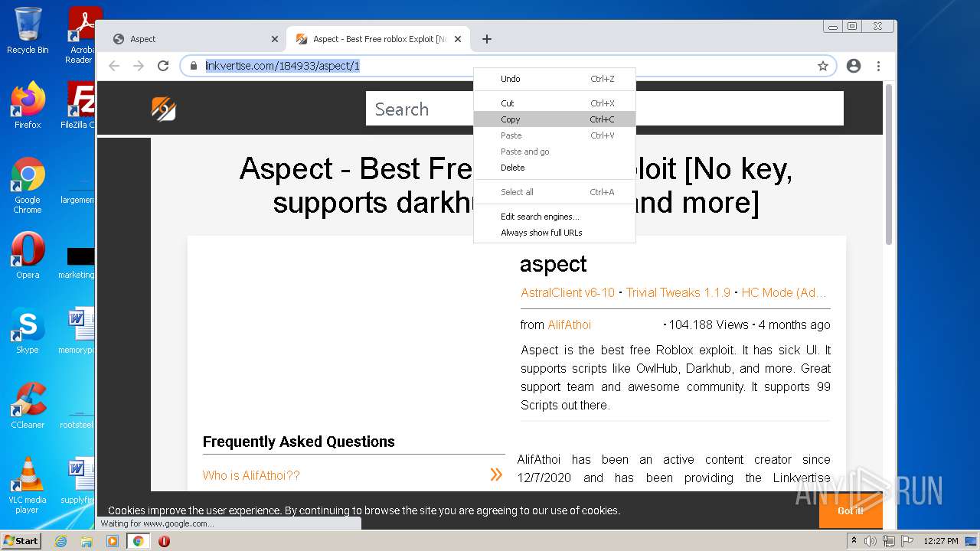The height and width of the screenshot is (551, 980).
Task: Choose Edit search engines menu entry
Action: (554, 217)
